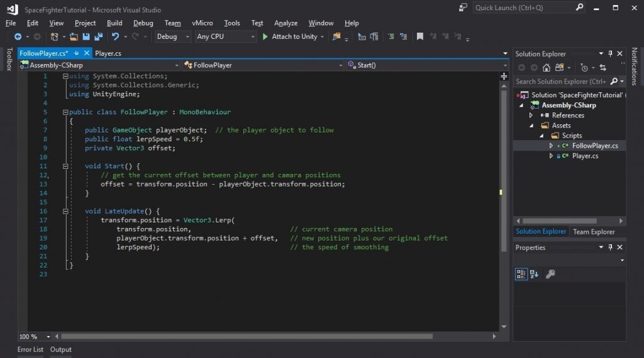
Task: Uncomment the selected lines
Action: click(x=403, y=36)
